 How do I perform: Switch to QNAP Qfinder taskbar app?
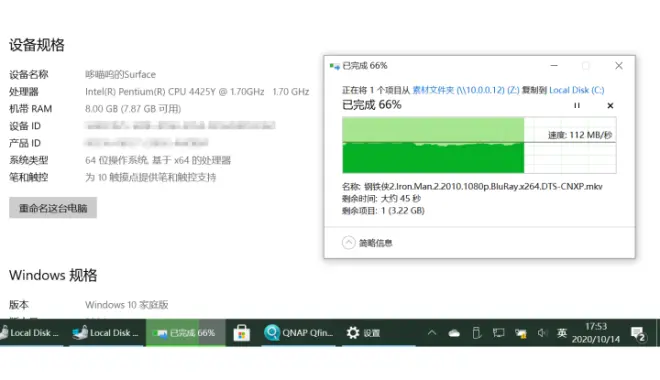(x=298, y=333)
